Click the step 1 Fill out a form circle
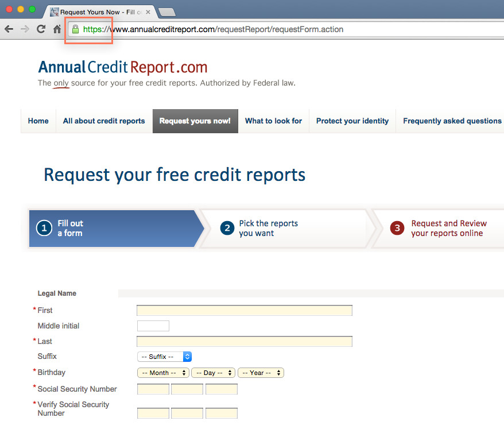The image size is (504, 433). point(44,228)
